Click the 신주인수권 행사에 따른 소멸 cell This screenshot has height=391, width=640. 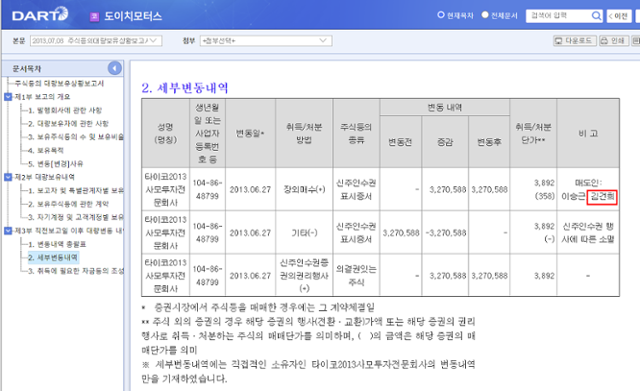tap(588, 233)
